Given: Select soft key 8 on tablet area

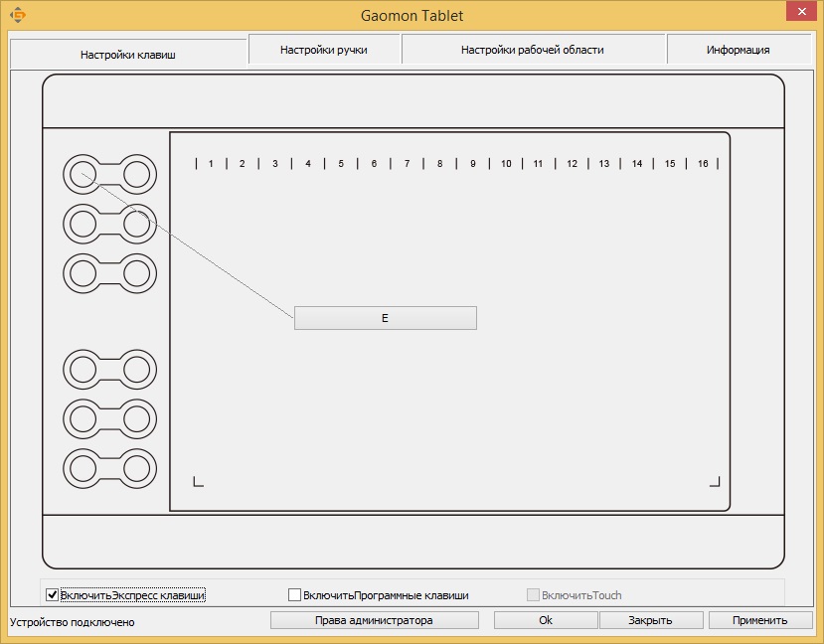Looking at the screenshot, I should pyautogui.click(x=440, y=163).
